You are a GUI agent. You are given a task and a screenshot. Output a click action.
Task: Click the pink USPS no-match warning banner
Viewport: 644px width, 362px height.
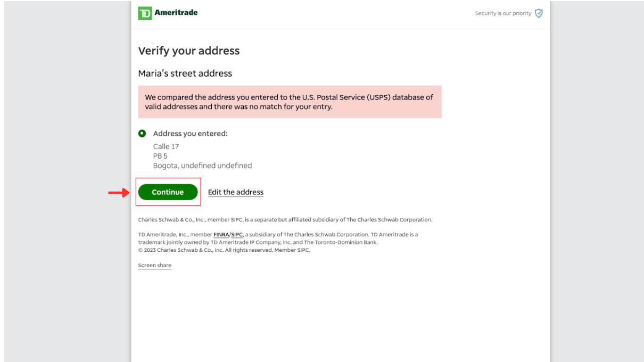[x=290, y=102]
